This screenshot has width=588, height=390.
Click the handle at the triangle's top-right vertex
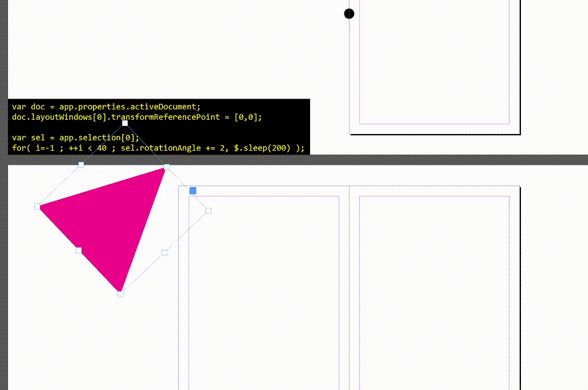pos(167,167)
